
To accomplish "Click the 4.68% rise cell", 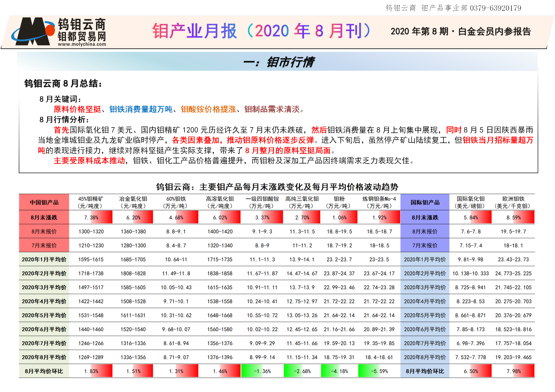I will pos(176,217).
